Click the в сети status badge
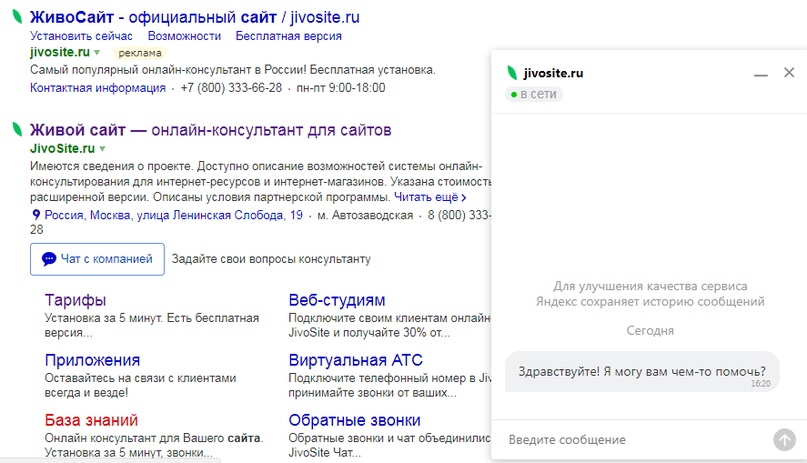807x463 pixels. pyautogui.click(x=534, y=94)
